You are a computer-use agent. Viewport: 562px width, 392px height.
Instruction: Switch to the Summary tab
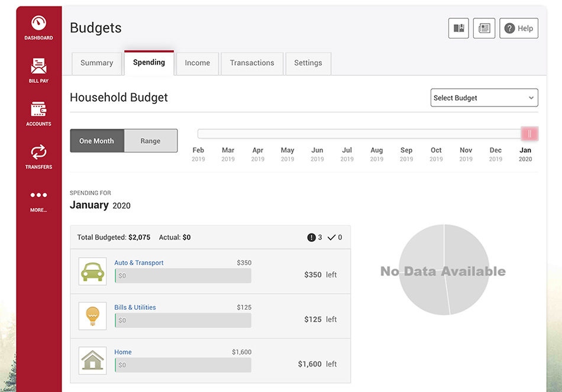click(97, 63)
